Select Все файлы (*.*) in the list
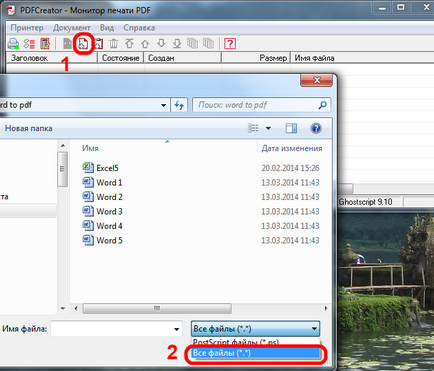The height and width of the screenshot is (371, 434). [255, 353]
